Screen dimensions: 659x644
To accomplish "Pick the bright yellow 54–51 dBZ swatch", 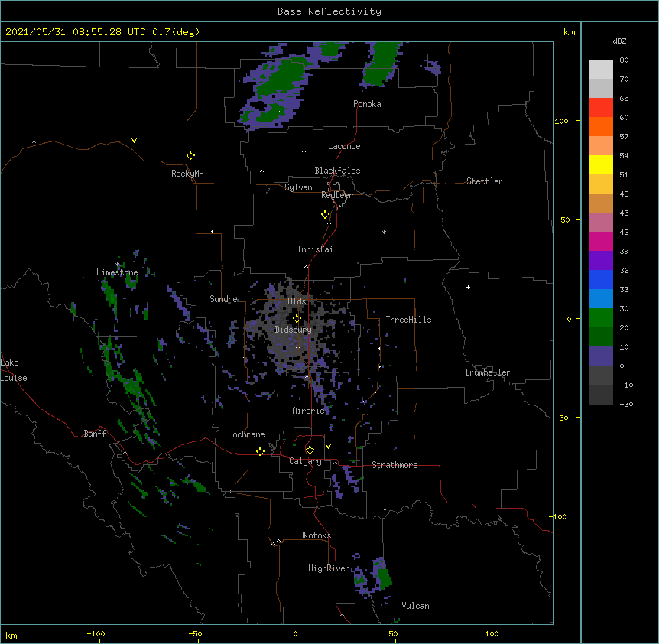I will click(x=601, y=164).
